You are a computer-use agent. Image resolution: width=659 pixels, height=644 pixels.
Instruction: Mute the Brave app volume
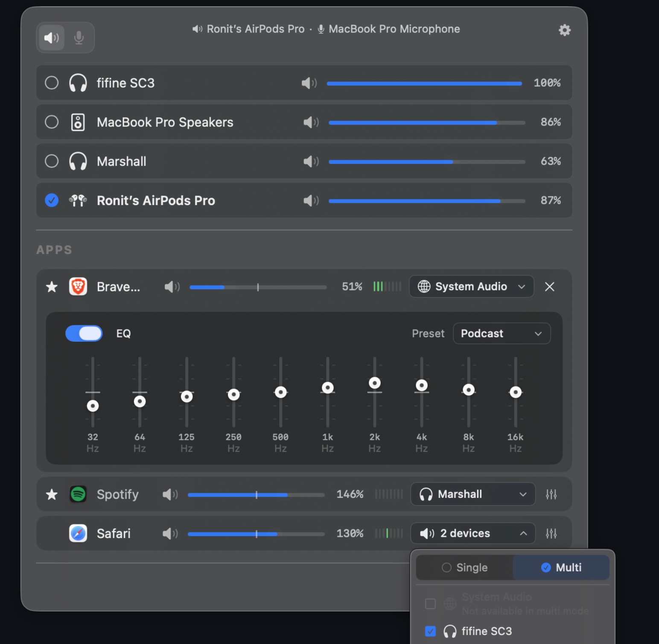click(x=172, y=287)
